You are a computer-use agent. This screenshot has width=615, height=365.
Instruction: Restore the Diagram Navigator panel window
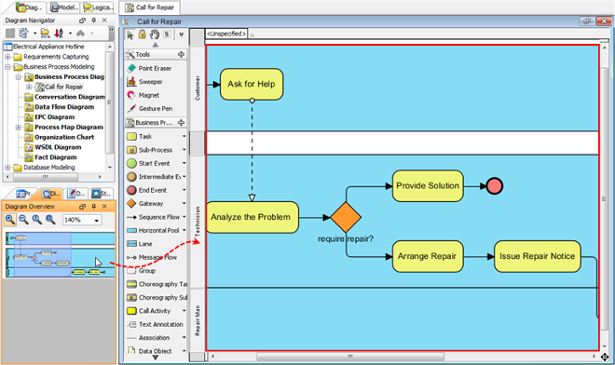[x=82, y=20]
